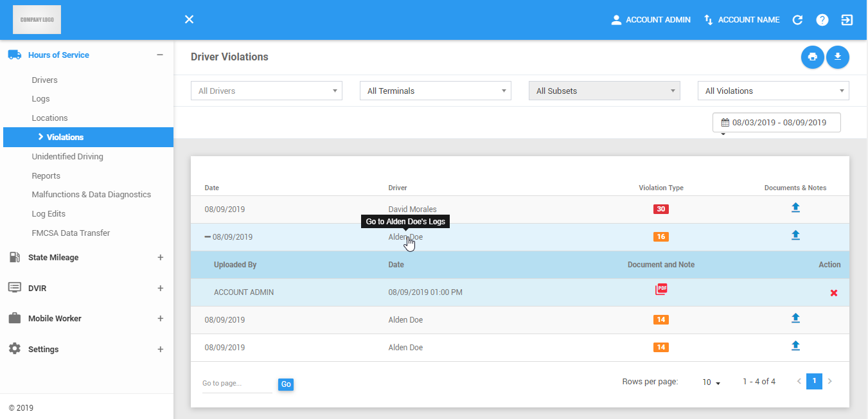868x419 pixels.
Task: Close the sidebar with the X icon
Action: point(189,20)
